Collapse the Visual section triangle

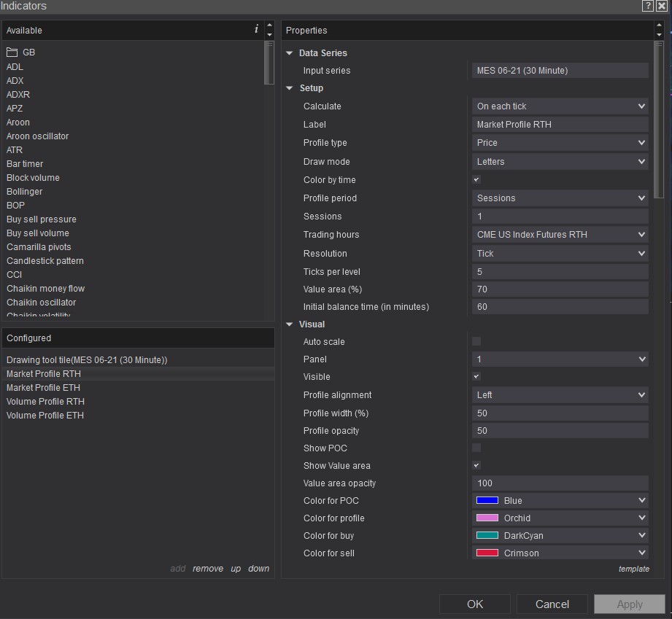[x=290, y=324]
